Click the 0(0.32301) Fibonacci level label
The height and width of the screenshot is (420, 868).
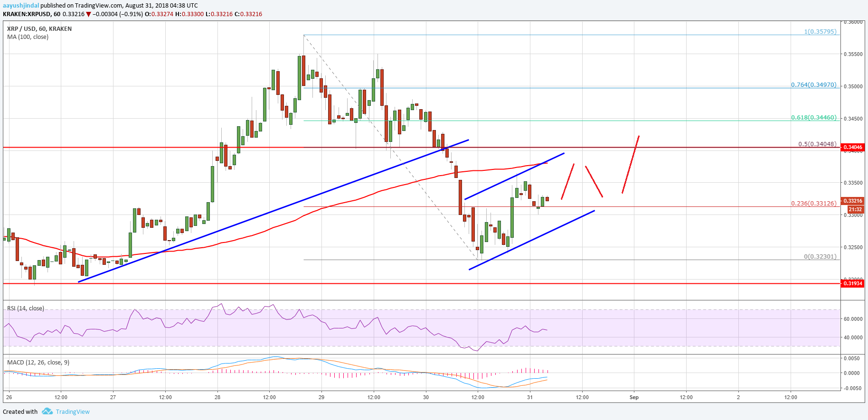[x=821, y=257]
